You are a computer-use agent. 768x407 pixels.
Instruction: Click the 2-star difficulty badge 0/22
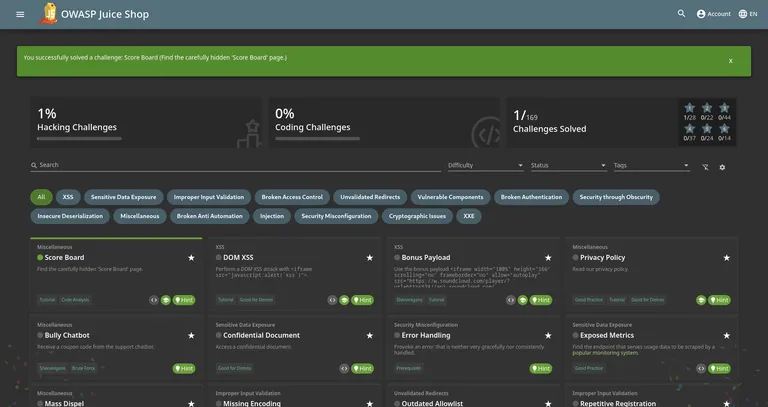(x=707, y=112)
